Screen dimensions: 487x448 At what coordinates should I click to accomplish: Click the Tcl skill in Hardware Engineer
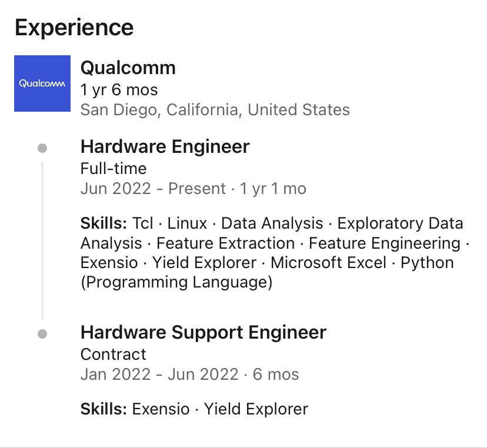coord(142,223)
